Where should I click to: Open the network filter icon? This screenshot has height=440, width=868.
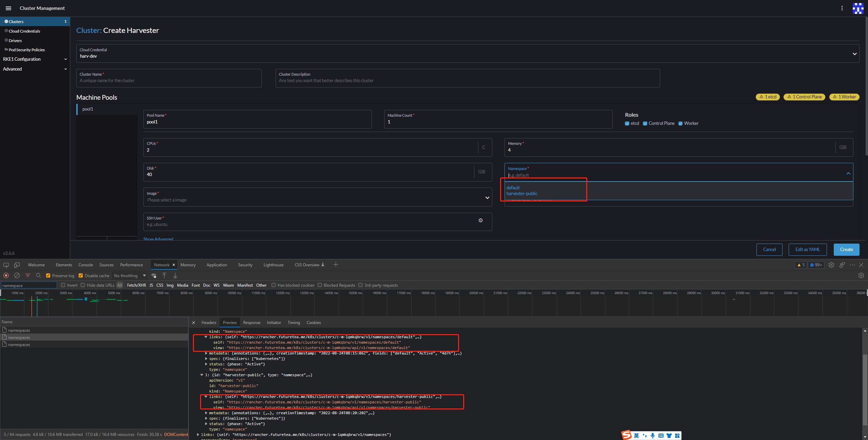click(28, 275)
